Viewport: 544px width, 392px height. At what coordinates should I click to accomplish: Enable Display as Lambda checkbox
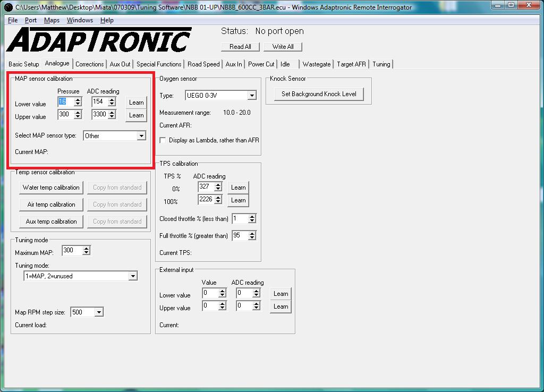point(163,140)
